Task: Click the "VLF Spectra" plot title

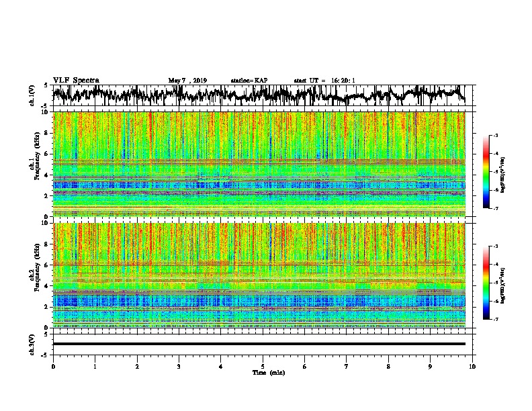Action: pyautogui.click(x=76, y=81)
